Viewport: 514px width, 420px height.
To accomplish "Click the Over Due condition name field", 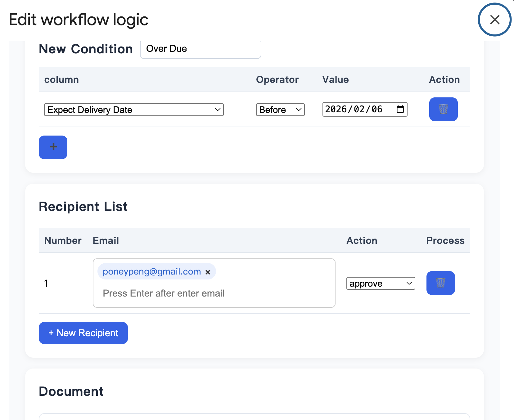I will point(200,49).
